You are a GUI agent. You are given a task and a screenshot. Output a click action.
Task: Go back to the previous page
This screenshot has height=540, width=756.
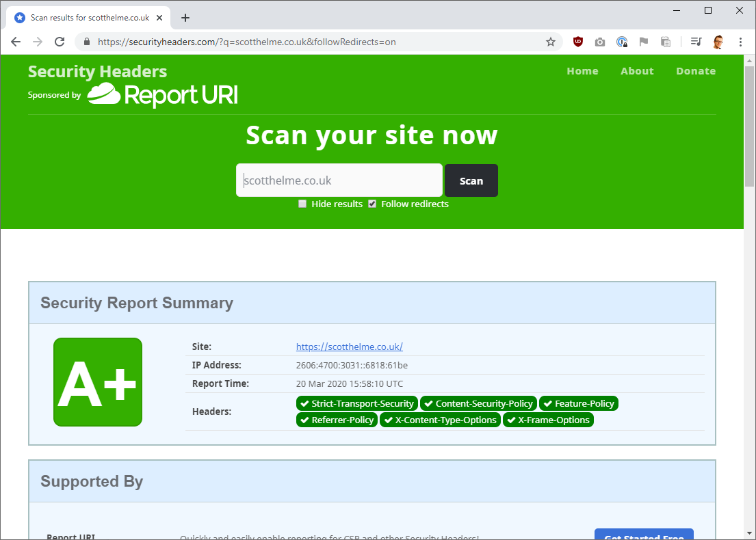(x=16, y=42)
